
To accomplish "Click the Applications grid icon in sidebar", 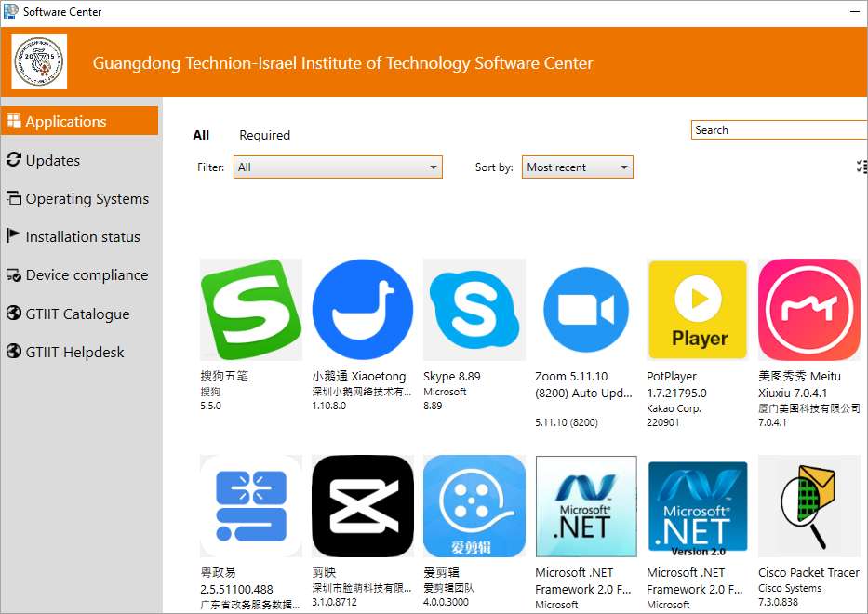I will point(14,121).
